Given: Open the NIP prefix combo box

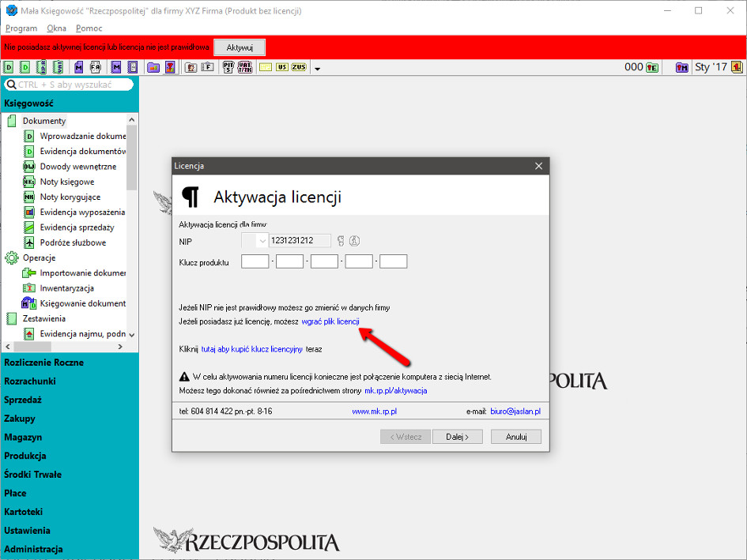Looking at the screenshot, I should point(254,241).
